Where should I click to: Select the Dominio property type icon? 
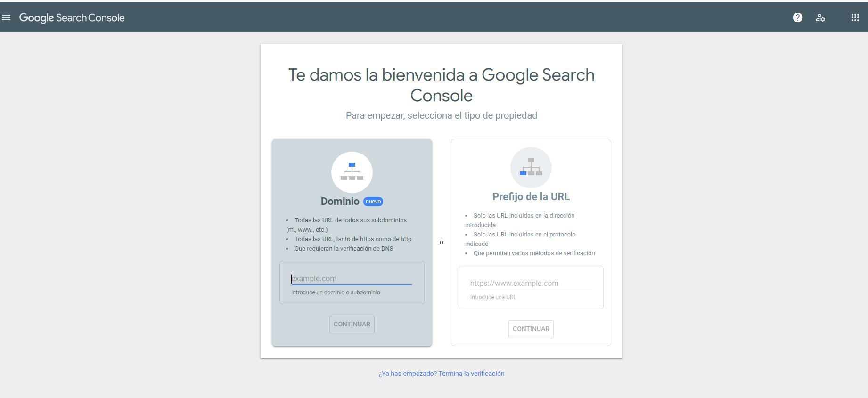(352, 172)
